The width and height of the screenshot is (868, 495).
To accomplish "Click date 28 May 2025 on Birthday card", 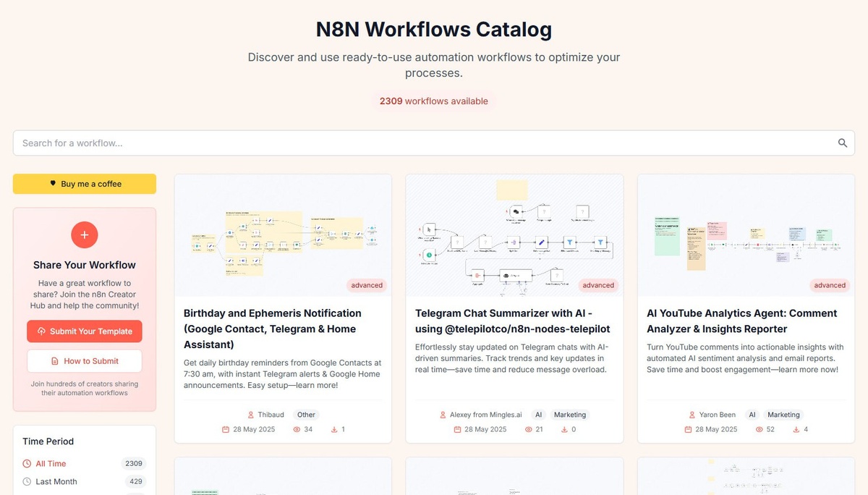I will (254, 430).
